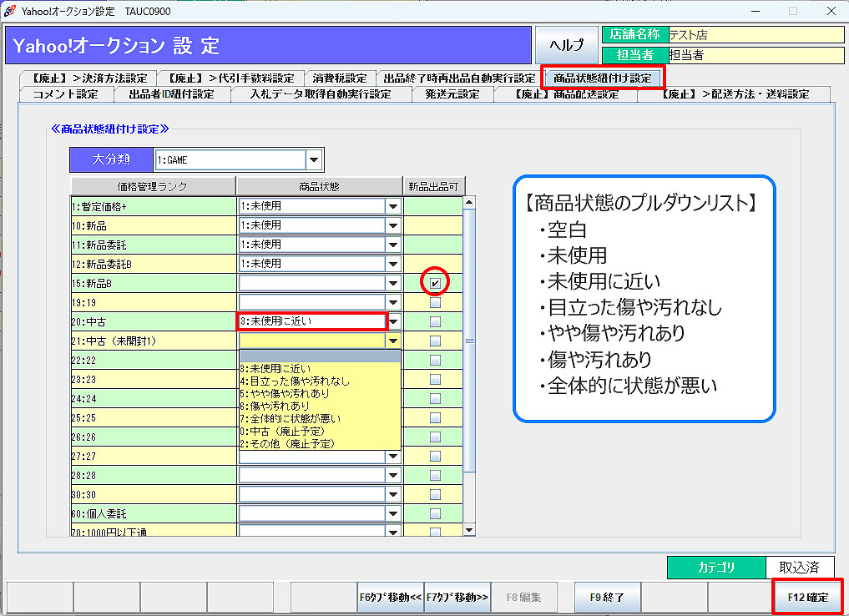The width and height of the screenshot is (849, 616).
Task: Click the table scrollbar down arrow
Action: 468,529
